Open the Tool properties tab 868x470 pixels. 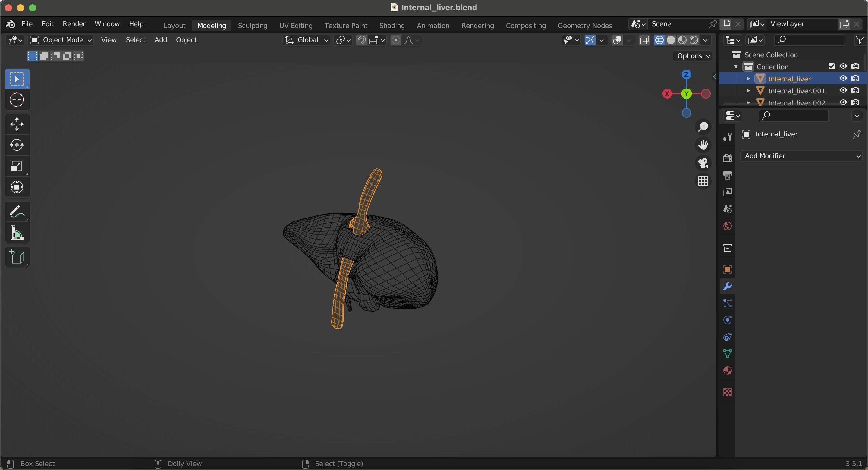coord(727,136)
